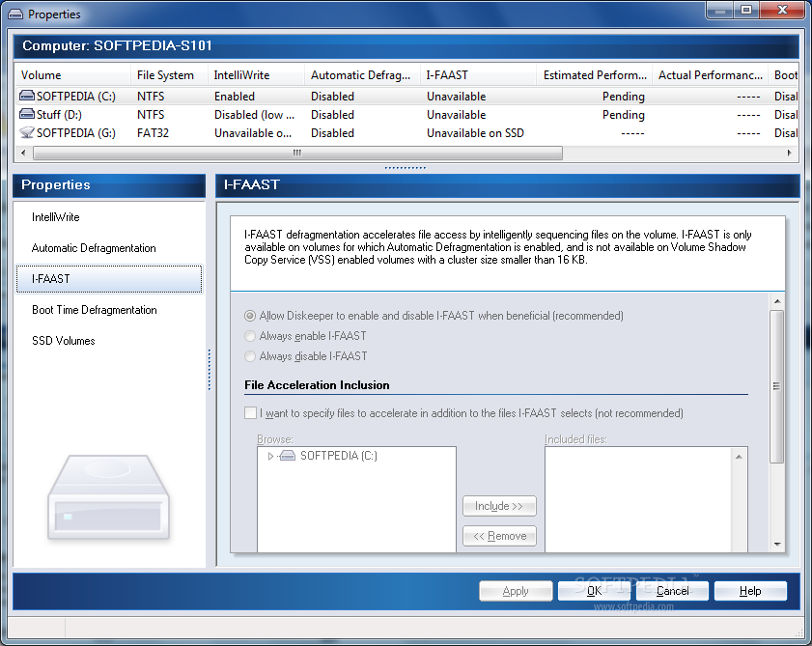Open the Boot Time Defragmentation page
This screenshot has height=646, width=812.
95,310
